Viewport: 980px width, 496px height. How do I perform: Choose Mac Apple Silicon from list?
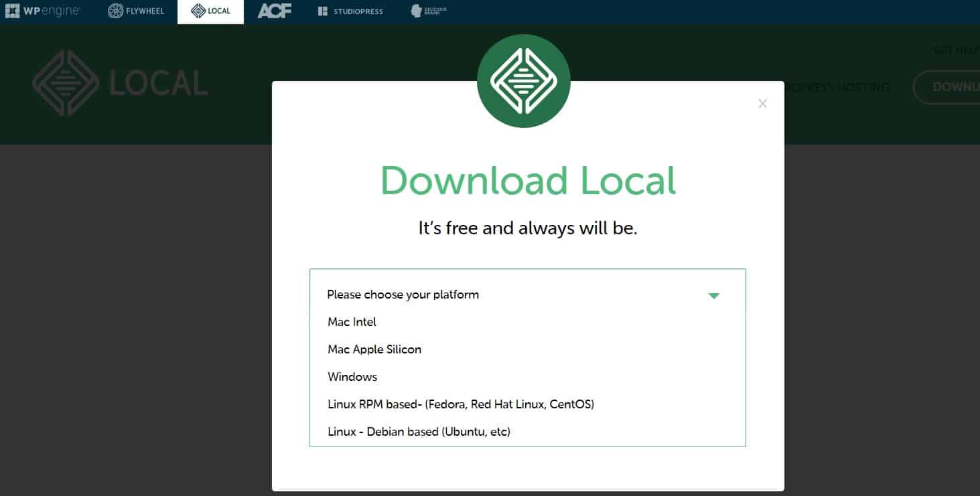click(374, 349)
